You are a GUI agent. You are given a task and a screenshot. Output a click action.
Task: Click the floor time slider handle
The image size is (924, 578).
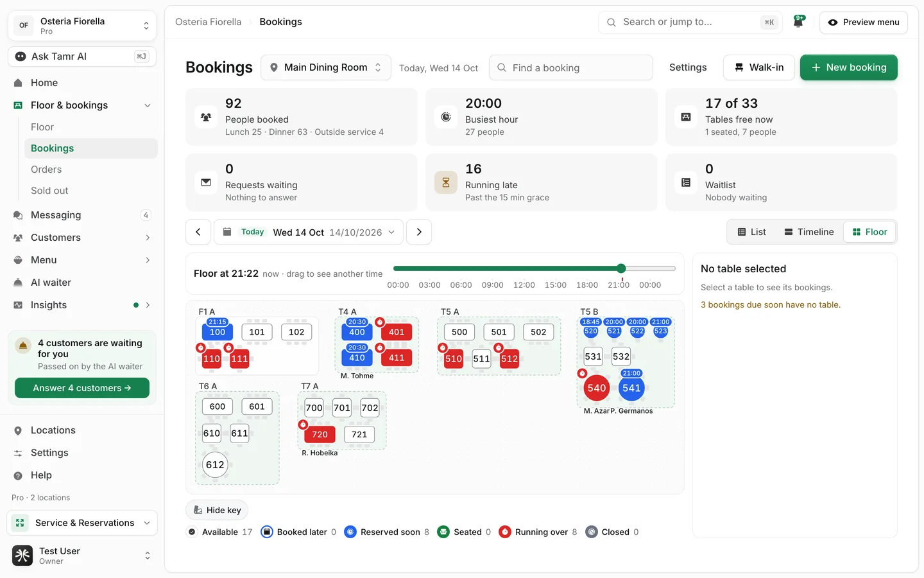[621, 268]
